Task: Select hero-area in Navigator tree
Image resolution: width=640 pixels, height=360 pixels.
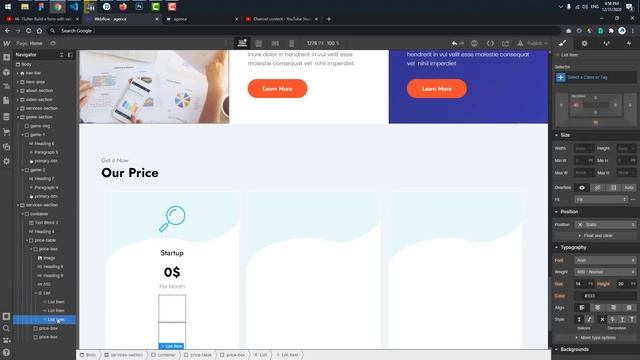Action: pos(35,82)
